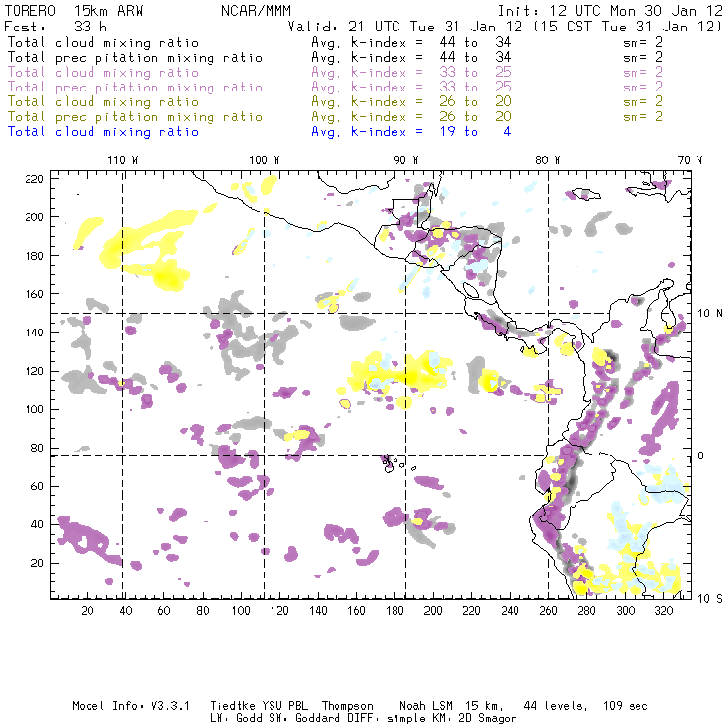728x728 pixels.
Task: Click the "Fcst: 33 h" forecast hour text
Action: point(55,27)
